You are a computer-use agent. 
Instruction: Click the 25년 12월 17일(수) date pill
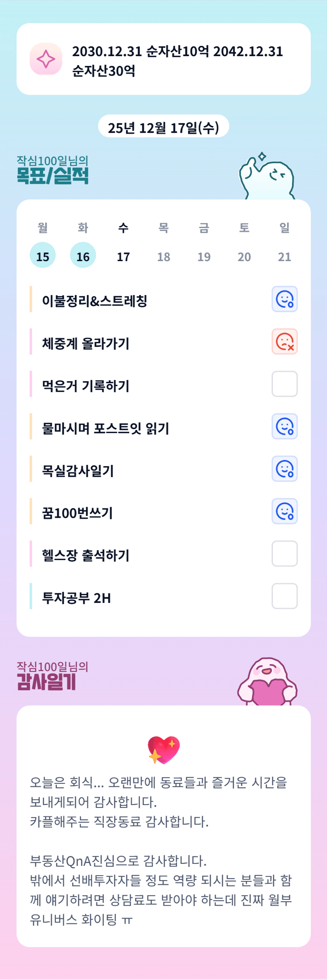[x=163, y=127]
